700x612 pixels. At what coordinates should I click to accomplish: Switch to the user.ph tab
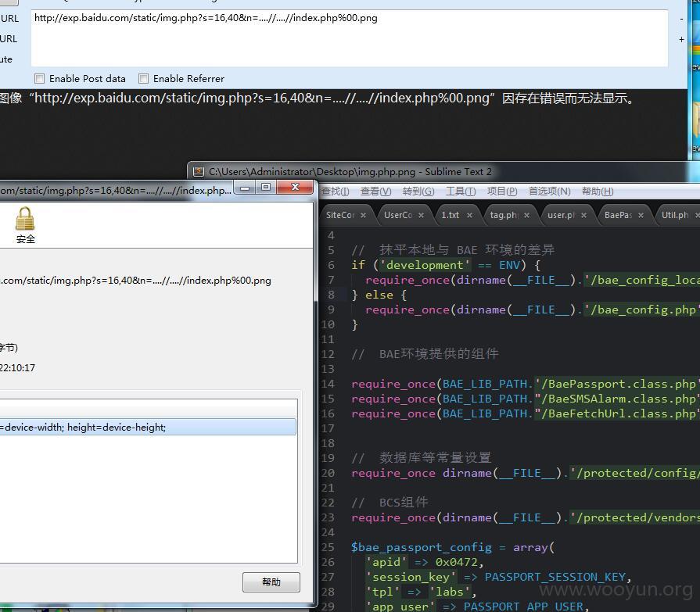562,215
